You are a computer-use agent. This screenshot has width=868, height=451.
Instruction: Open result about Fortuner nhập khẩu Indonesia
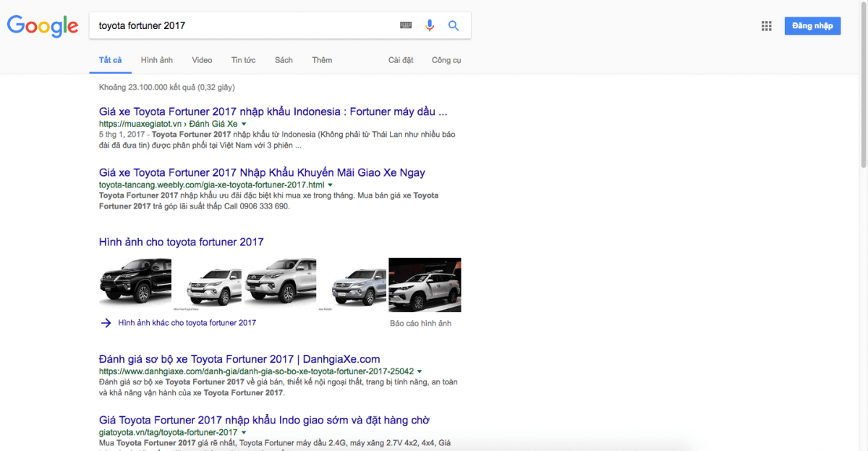click(273, 111)
